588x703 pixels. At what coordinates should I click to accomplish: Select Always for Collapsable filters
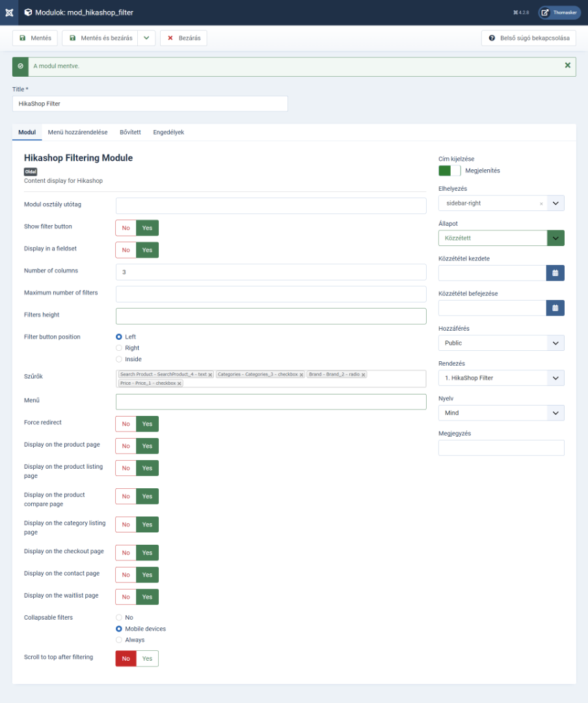pos(119,640)
